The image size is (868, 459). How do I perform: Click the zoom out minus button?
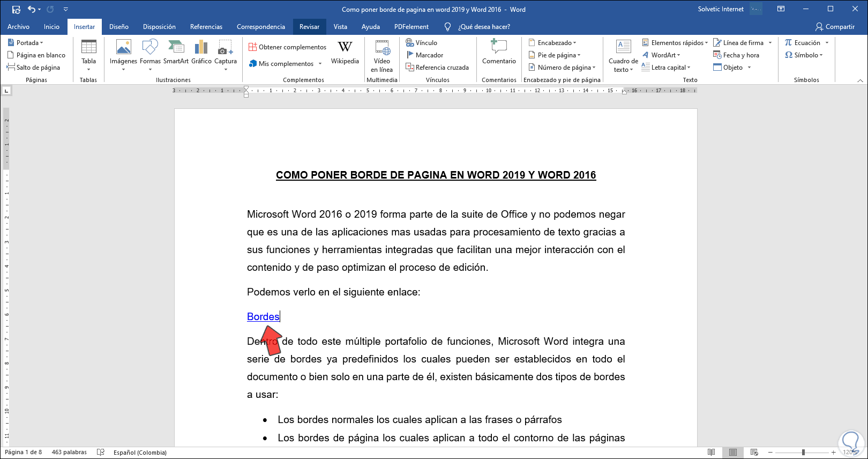(x=770, y=453)
